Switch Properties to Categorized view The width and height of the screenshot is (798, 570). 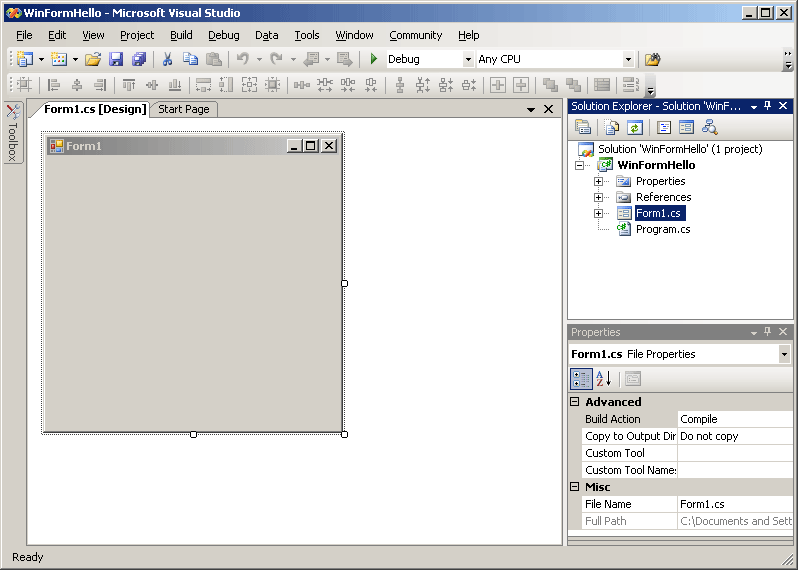coord(581,379)
